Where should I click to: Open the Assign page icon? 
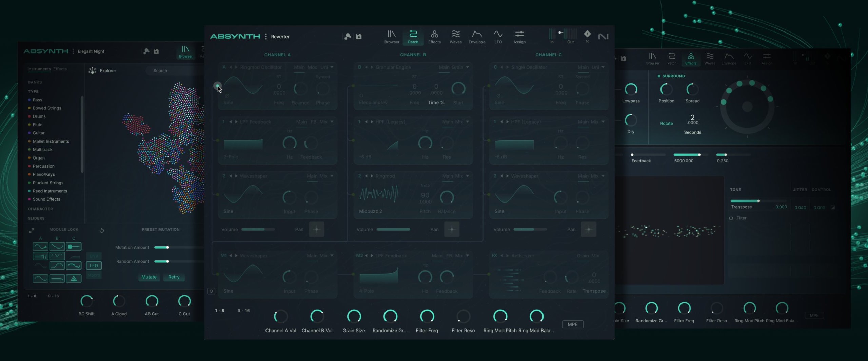pos(519,37)
